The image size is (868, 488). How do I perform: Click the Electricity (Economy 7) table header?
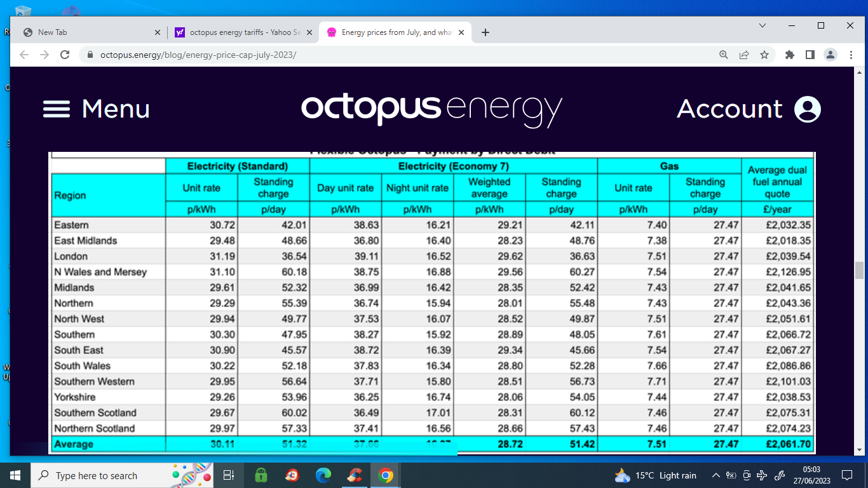tap(454, 166)
